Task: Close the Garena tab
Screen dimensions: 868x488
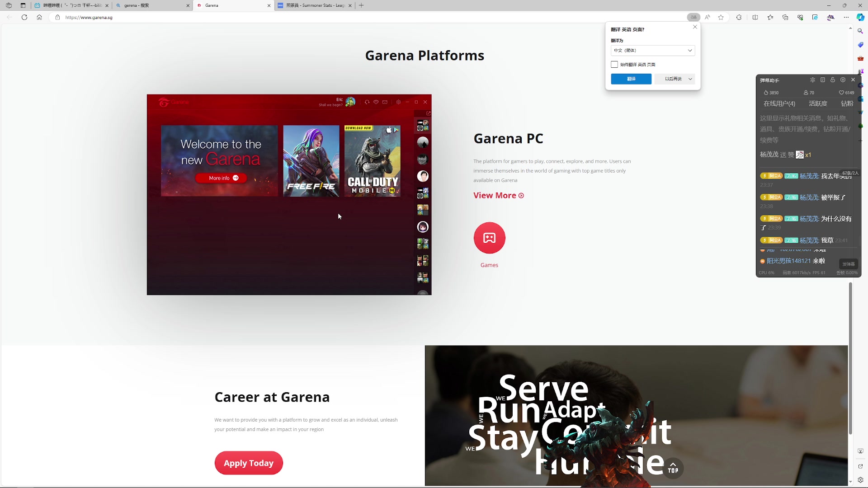Action: tap(269, 5)
